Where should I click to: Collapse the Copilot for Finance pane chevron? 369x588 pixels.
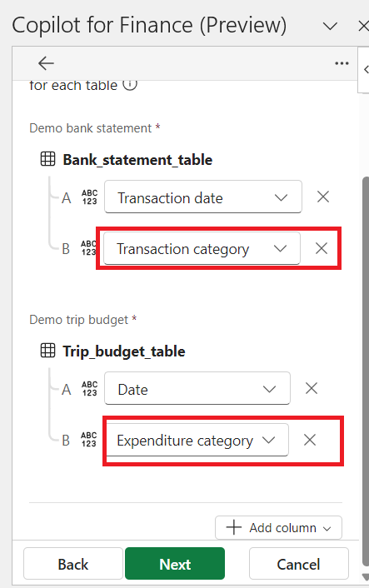[330, 27]
